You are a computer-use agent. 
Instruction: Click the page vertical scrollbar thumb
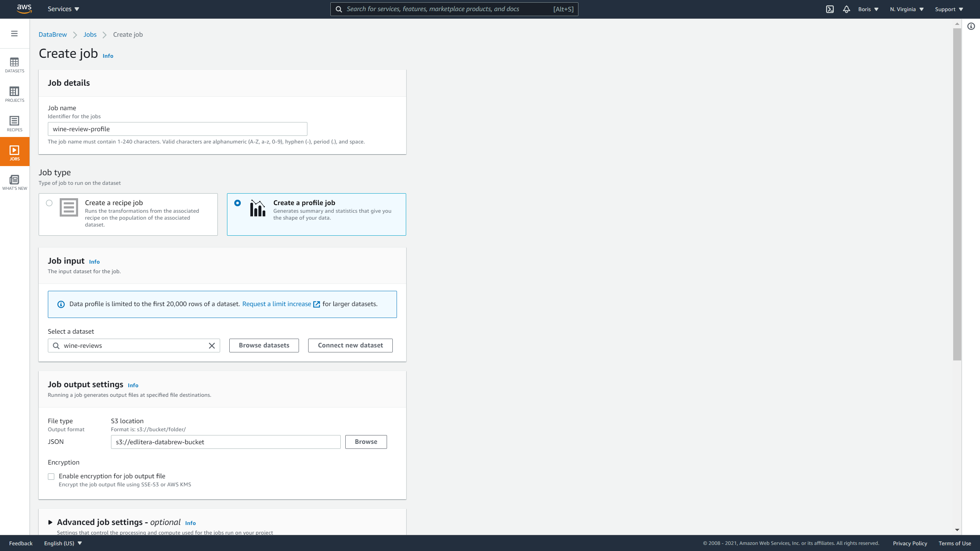957,194
